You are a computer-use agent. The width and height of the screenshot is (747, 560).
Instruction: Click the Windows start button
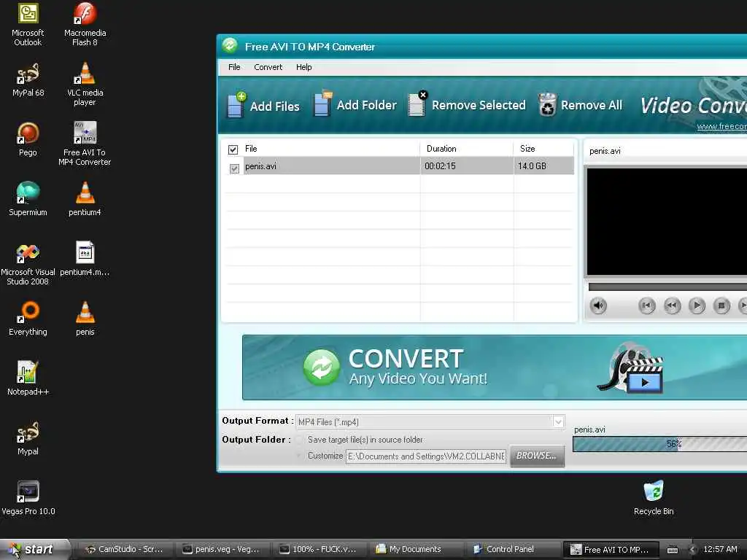(34, 549)
